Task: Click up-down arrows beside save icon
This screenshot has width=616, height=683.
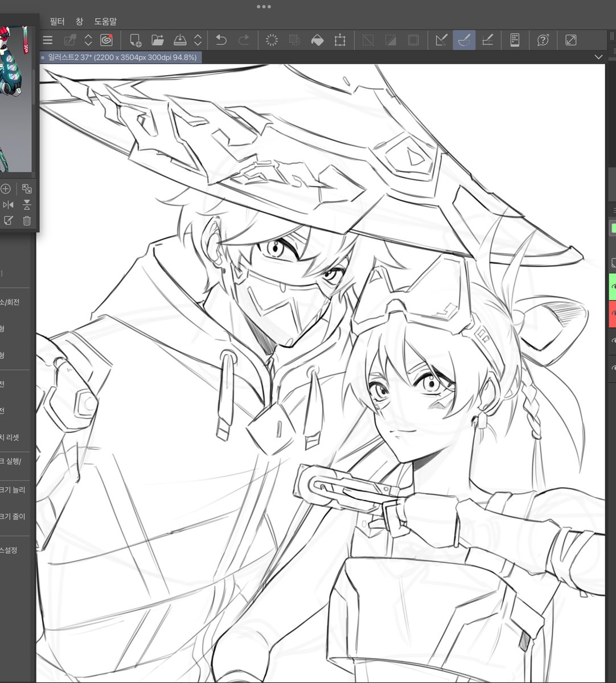Action: coord(198,40)
